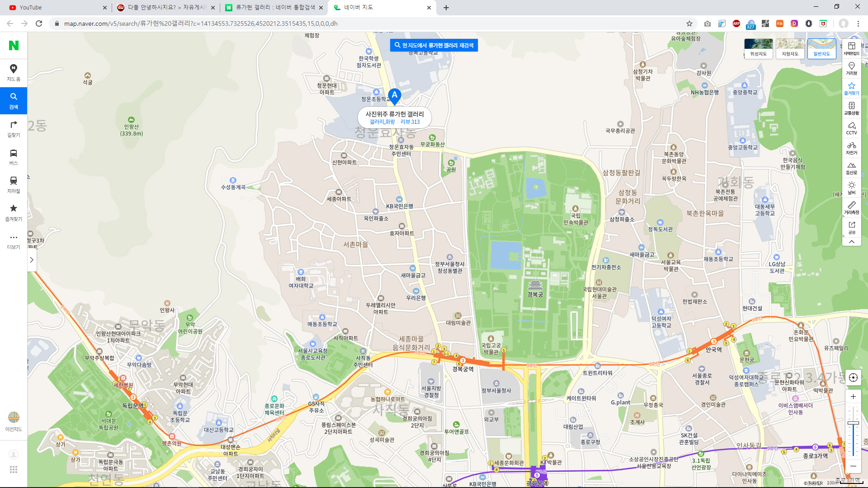Open the 버스 bus panel

(x=14, y=156)
